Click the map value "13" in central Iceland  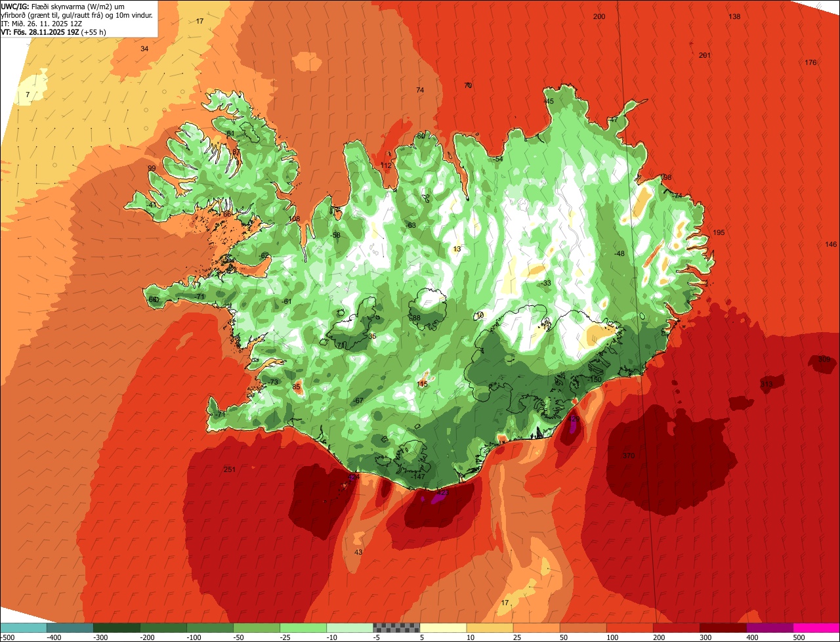point(457,249)
